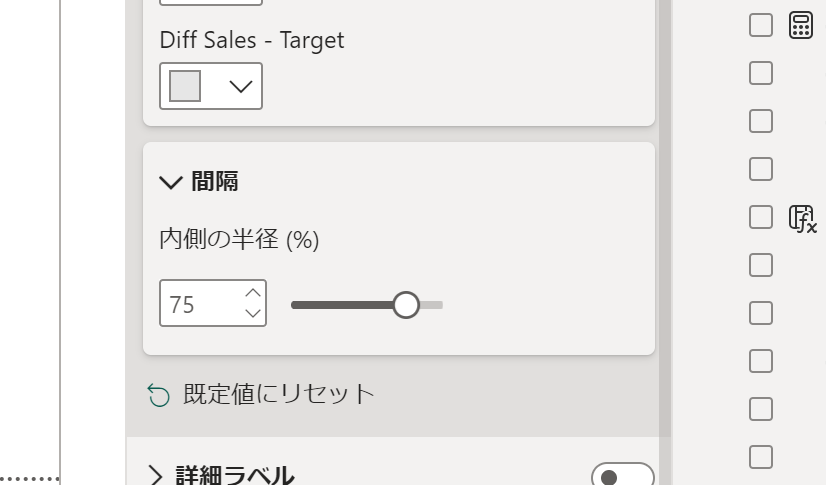Click the fx calculated column icon
This screenshot has width=826, height=485.
click(x=802, y=219)
